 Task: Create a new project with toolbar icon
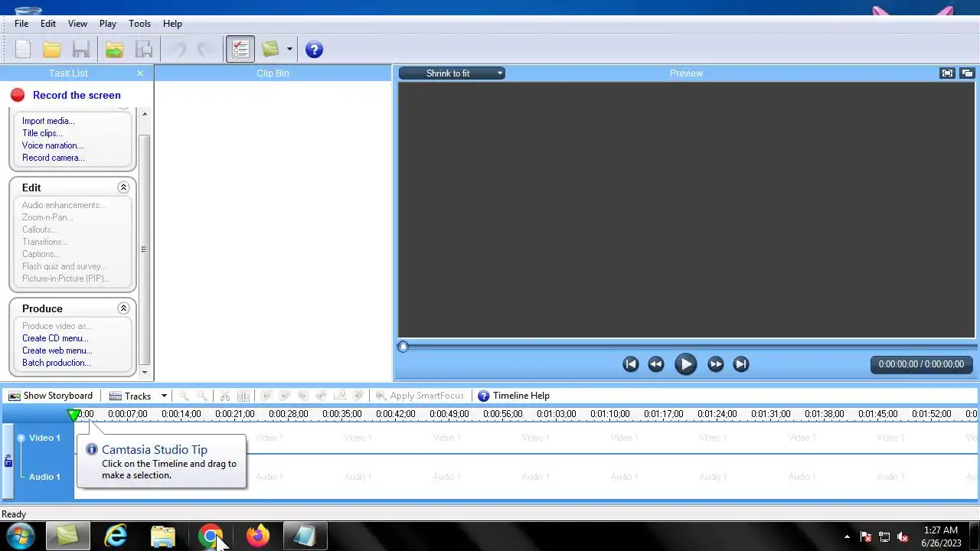(23, 50)
